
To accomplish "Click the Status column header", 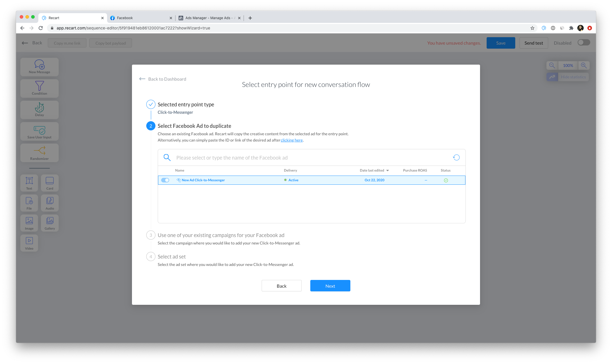I will click(x=445, y=170).
